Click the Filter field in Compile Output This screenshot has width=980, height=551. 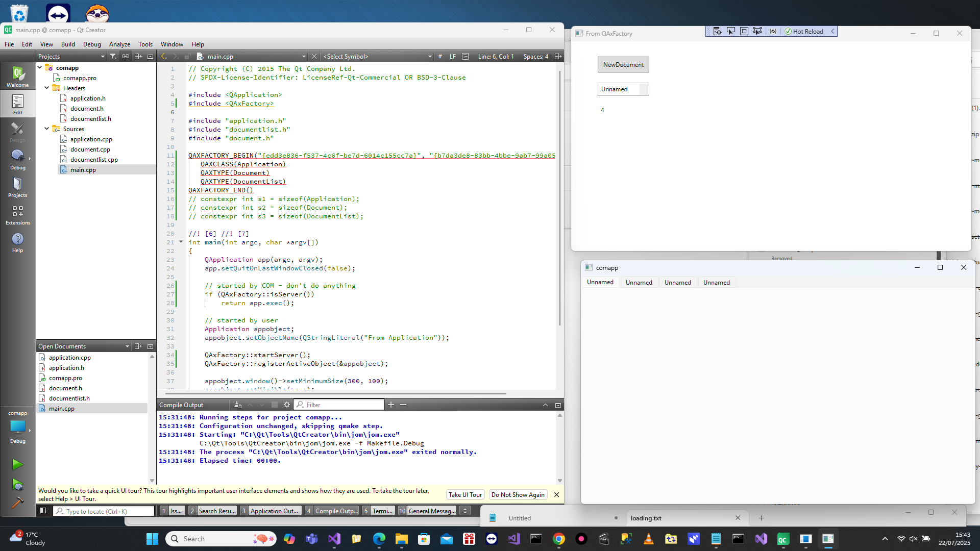(x=339, y=405)
